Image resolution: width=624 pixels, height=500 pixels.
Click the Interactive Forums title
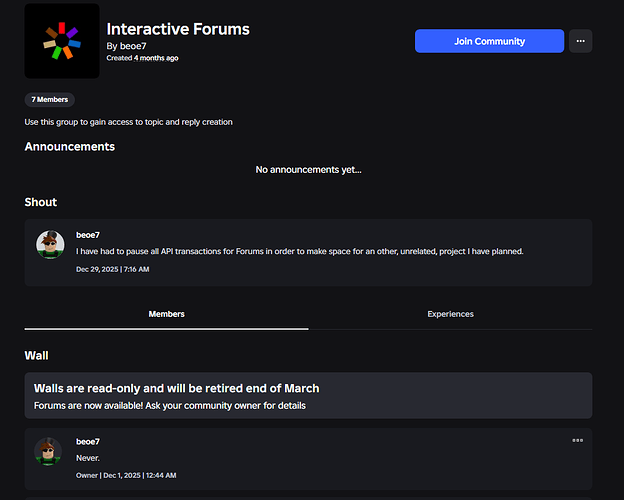click(178, 29)
